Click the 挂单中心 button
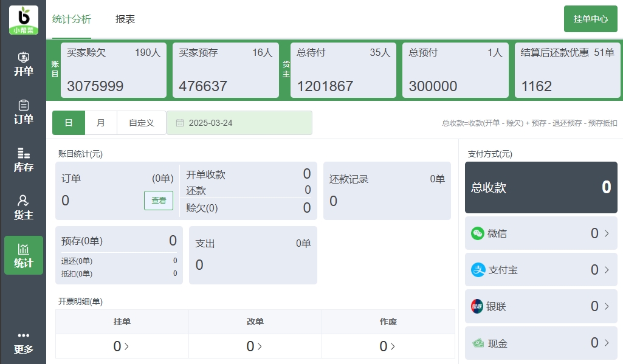The image size is (623, 364). coord(590,19)
